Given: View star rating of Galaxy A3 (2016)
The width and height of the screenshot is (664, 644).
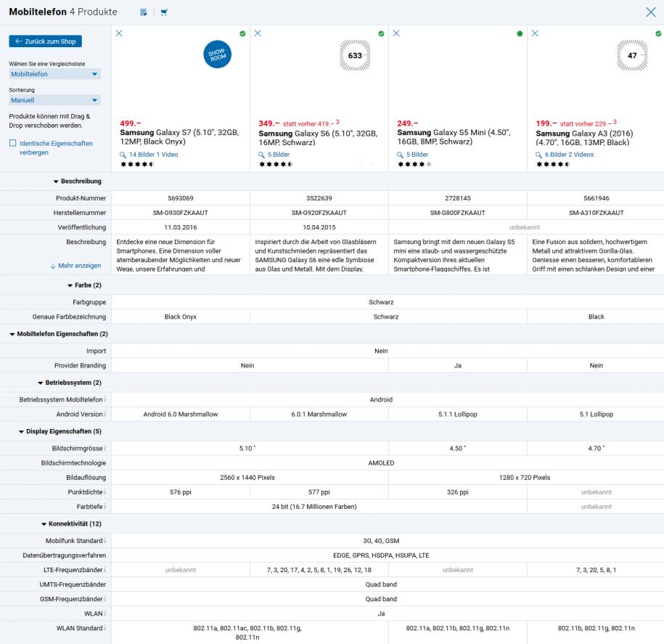Looking at the screenshot, I should [553, 164].
